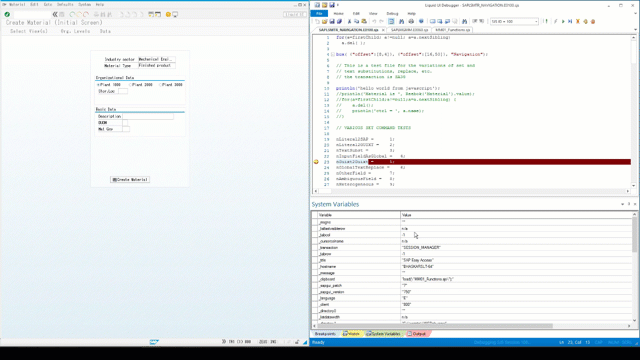
Task: Click the Cut scissors icon in Debugger toolbar
Action: pos(349,21)
